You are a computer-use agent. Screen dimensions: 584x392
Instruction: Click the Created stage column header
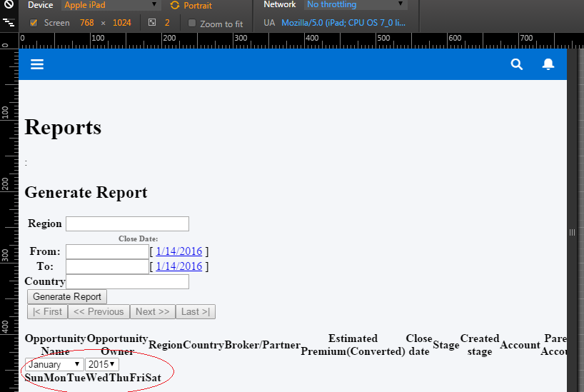[480, 345]
